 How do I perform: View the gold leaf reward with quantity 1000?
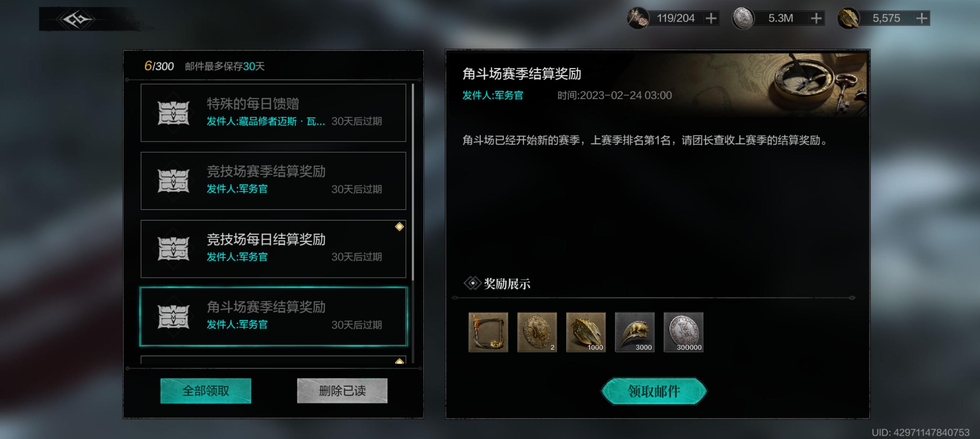pyautogui.click(x=586, y=332)
